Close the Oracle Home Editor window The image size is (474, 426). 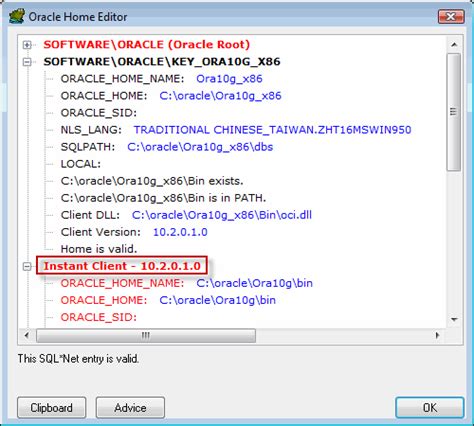pos(451,16)
